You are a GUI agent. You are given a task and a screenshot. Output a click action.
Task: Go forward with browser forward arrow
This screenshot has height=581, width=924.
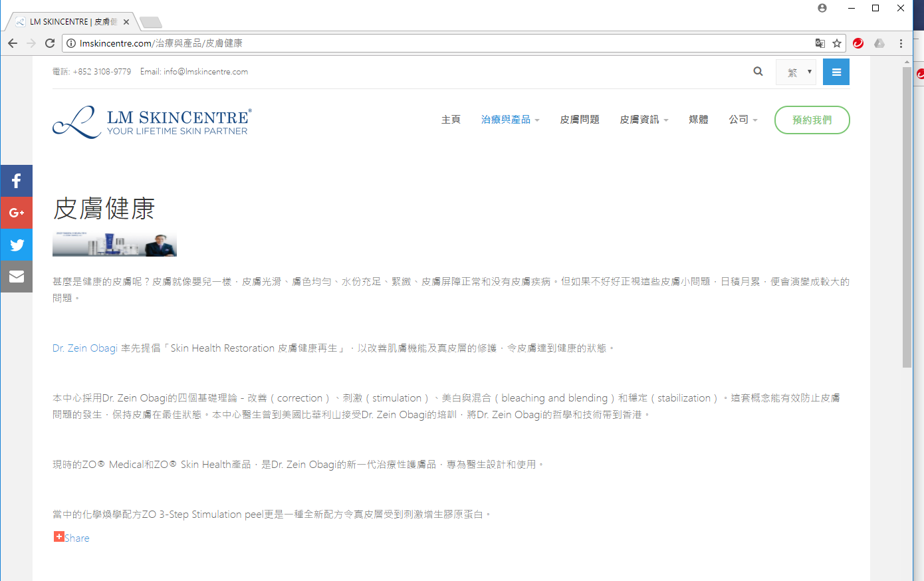(31, 43)
